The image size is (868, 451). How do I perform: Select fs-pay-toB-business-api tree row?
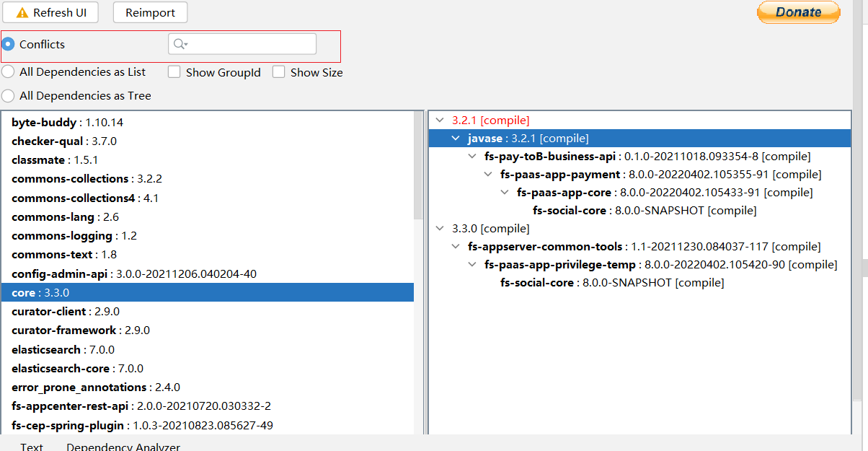point(647,157)
